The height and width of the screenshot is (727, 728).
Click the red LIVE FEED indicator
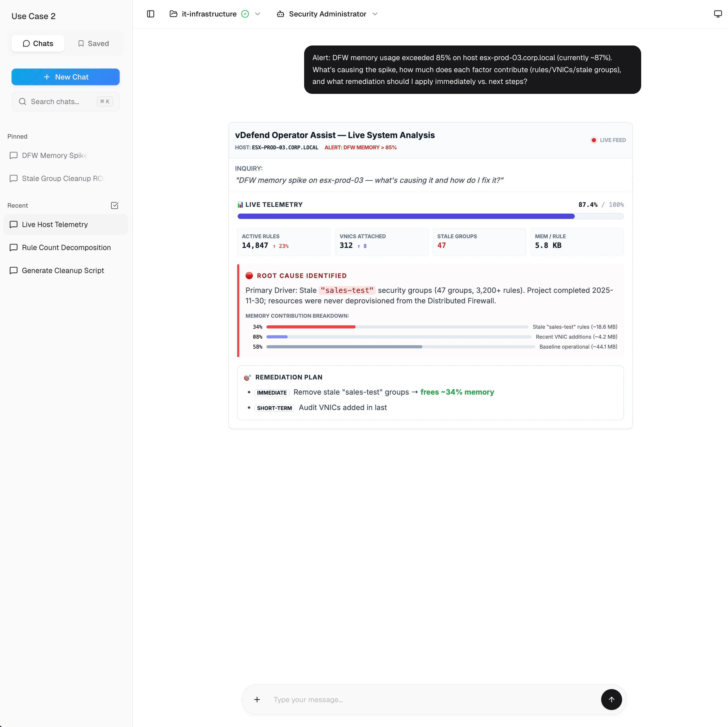(594, 140)
